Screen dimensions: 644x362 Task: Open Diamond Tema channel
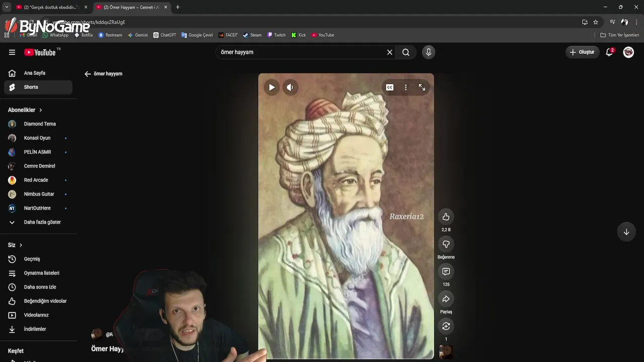click(x=38, y=124)
